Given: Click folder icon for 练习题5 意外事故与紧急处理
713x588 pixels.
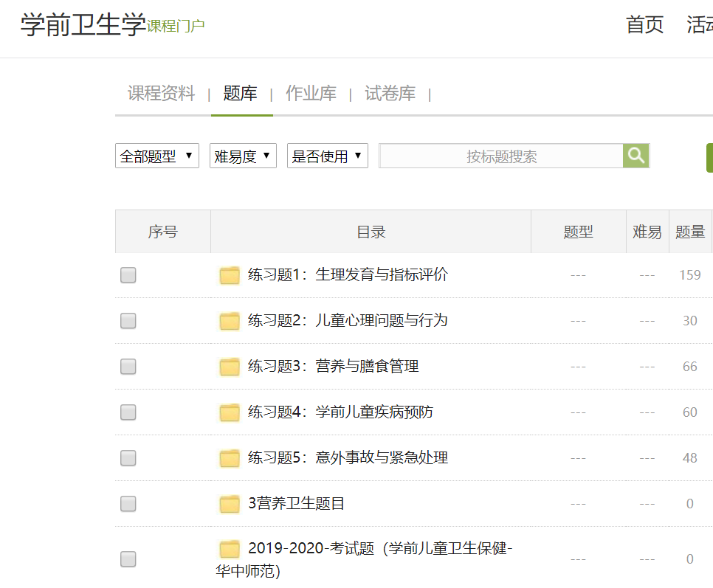Looking at the screenshot, I should [230, 458].
